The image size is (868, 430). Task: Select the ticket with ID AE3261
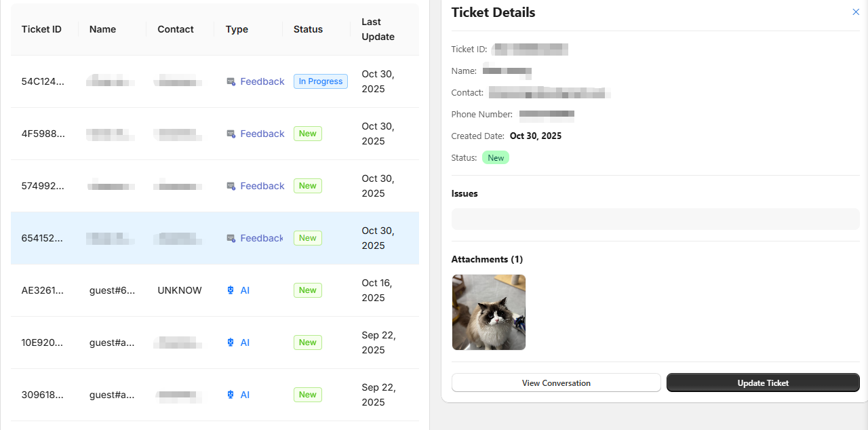click(43, 290)
